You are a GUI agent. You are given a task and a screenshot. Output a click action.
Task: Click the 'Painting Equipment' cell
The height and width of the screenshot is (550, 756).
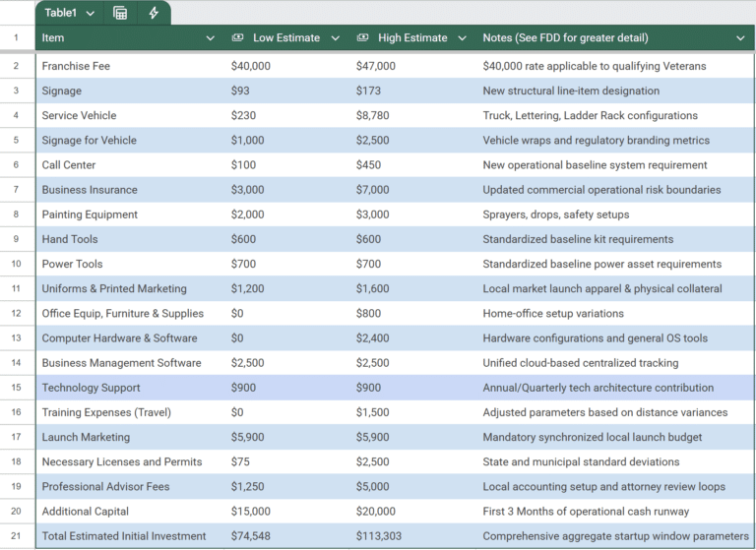tap(130, 214)
